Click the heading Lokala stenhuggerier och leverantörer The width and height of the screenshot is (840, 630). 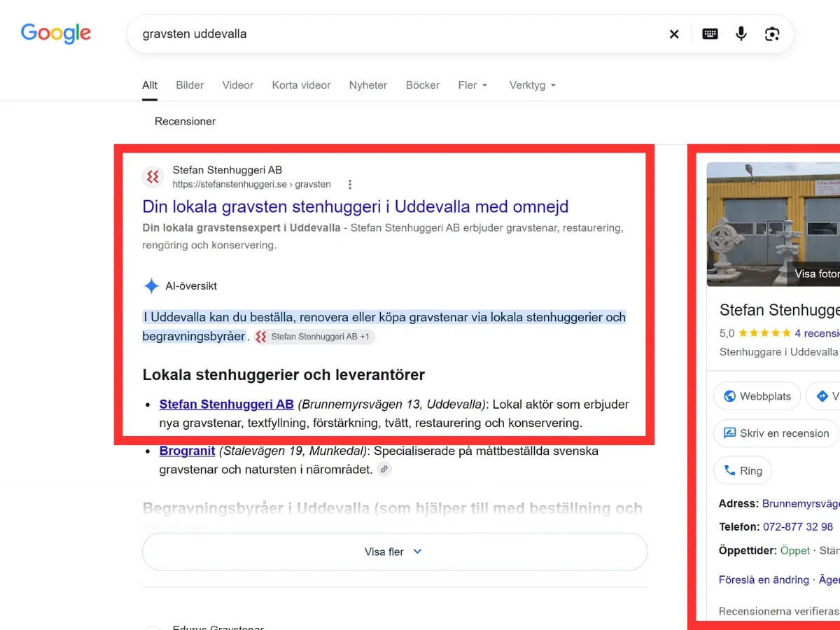(x=283, y=374)
